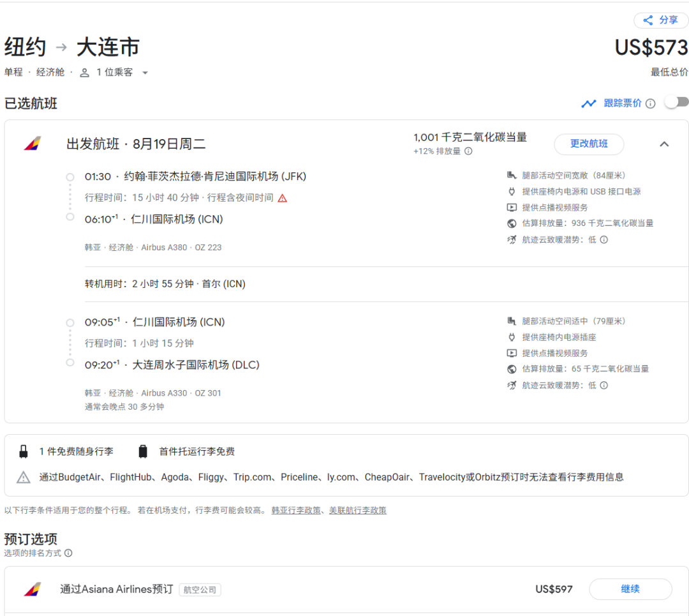Click the 更改航班 button
The height and width of the screenshot is (616, 689).
point(588,144)
